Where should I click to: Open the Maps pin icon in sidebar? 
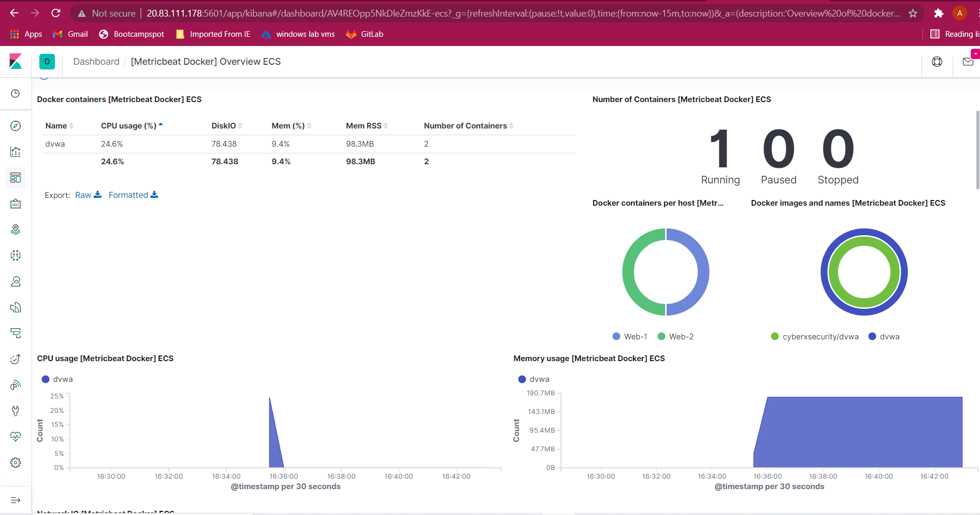[16, 230]
